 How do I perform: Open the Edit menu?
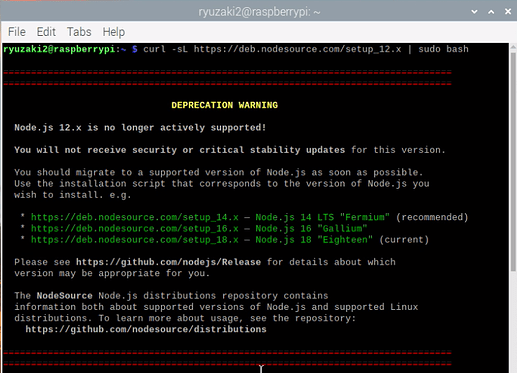point(46,32)
